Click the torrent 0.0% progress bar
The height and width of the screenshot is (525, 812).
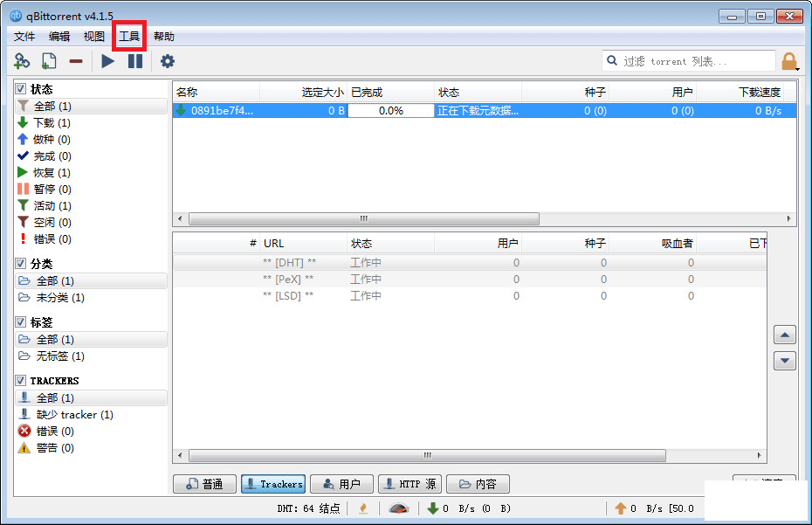tap(391, 110)
